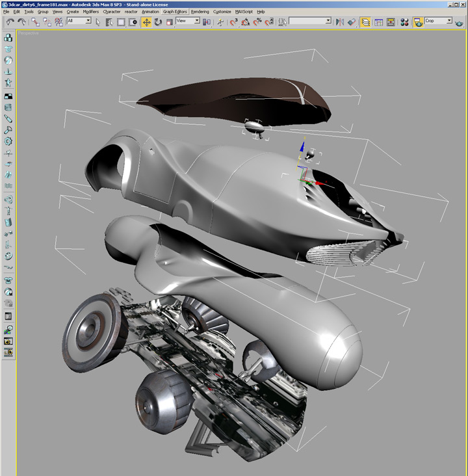Open the Material Editor icon
Screen dimensions: 468x476
pyautogui.click(x=404, y=21)
